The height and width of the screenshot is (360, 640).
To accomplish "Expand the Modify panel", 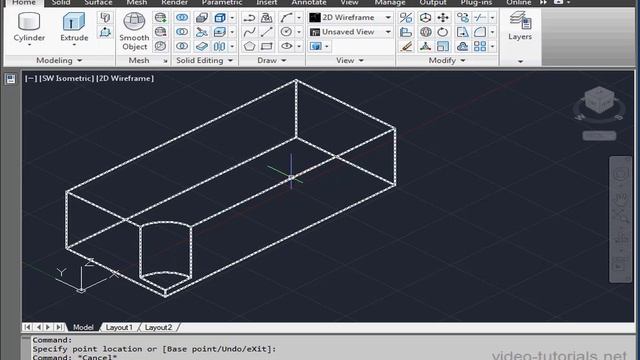I will point(447,60).
